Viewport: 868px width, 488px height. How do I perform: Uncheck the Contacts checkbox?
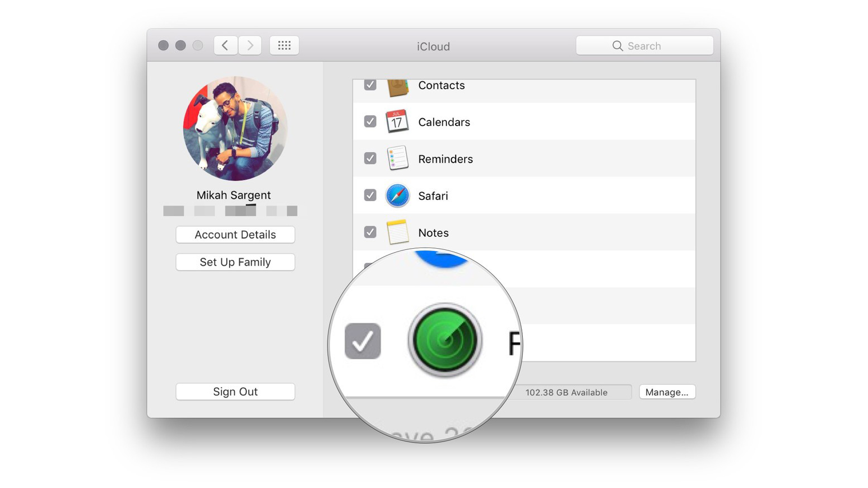point(370,85)
